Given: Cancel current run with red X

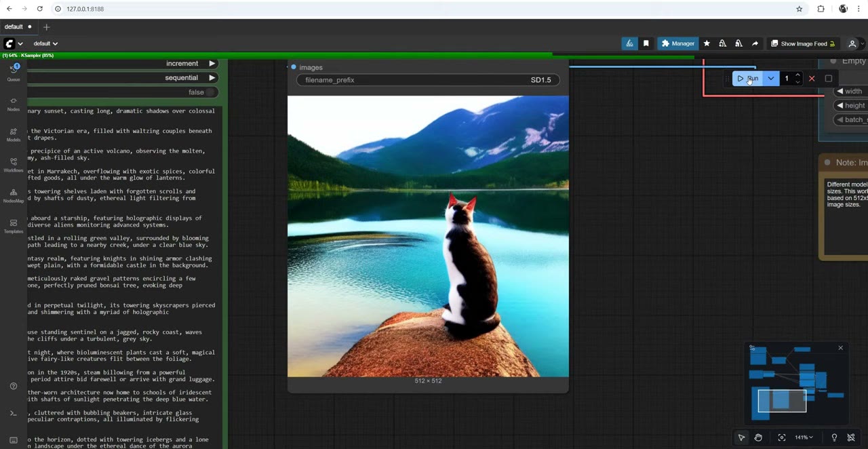Looking at the screenshot, I should pos(812,79).
